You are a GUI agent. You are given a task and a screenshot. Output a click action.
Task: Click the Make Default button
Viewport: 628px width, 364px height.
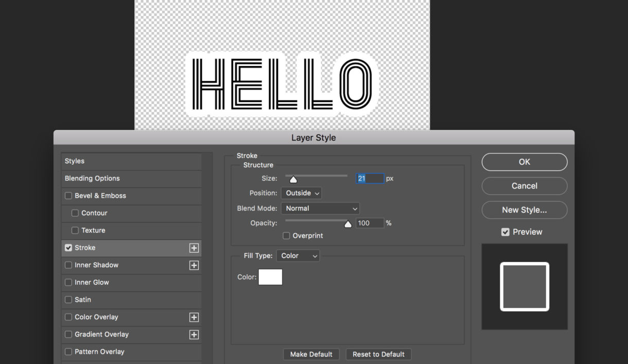click(x=311, y=354)
